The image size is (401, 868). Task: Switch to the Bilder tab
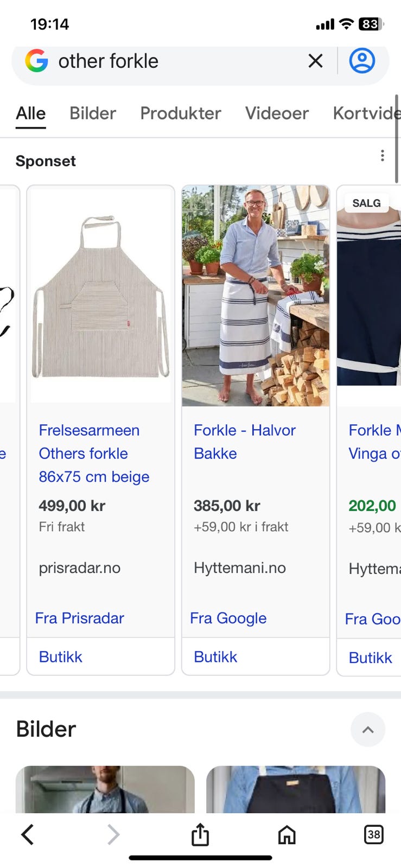(93, 113)
